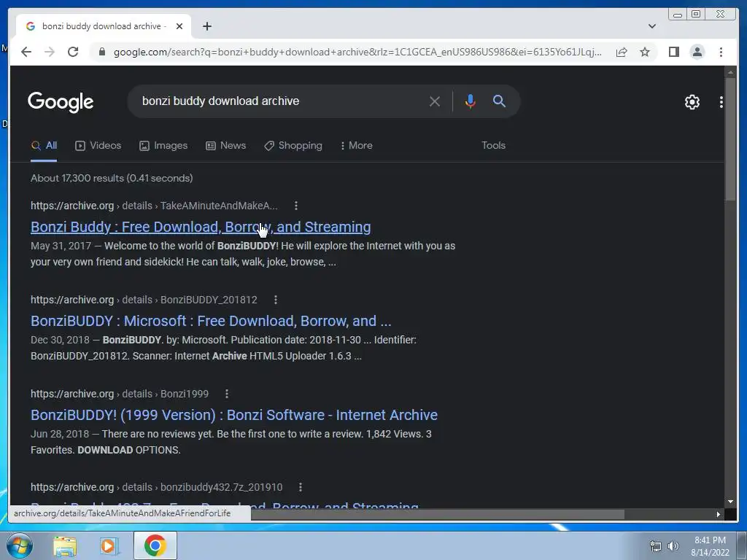Screen dimensions: 747x560
Task: Open the Chrome profile avatar menu
Action: click(697, 52)
